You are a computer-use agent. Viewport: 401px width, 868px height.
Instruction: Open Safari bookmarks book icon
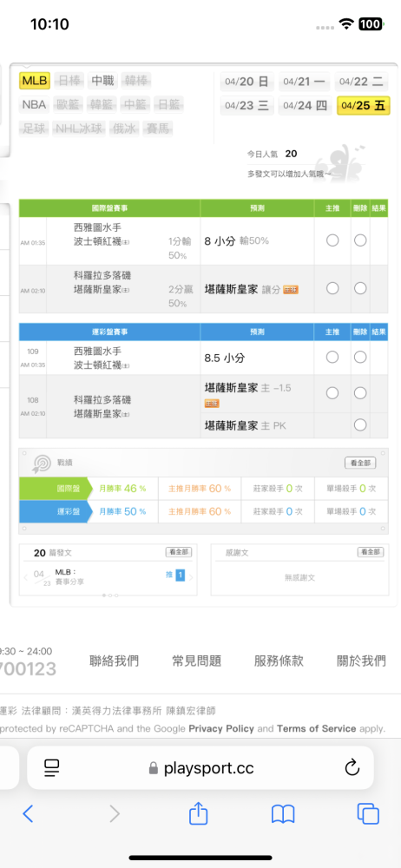coord(282,813)
